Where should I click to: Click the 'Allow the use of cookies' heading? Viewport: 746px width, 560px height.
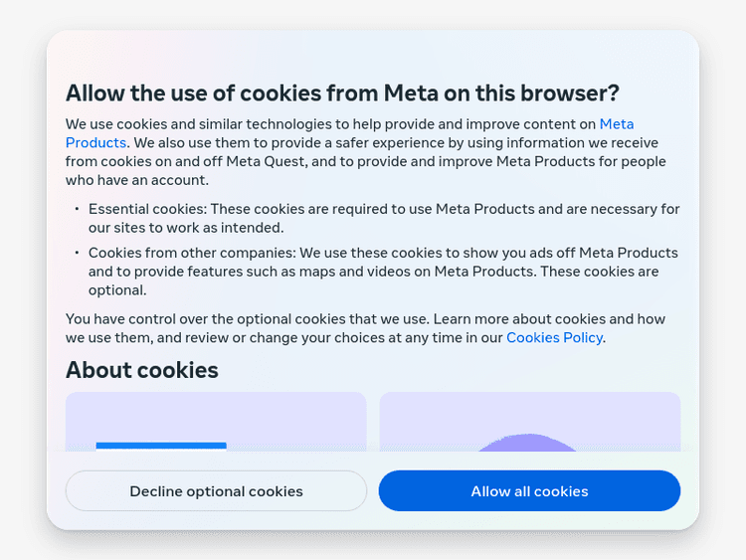tap(342, 93)
